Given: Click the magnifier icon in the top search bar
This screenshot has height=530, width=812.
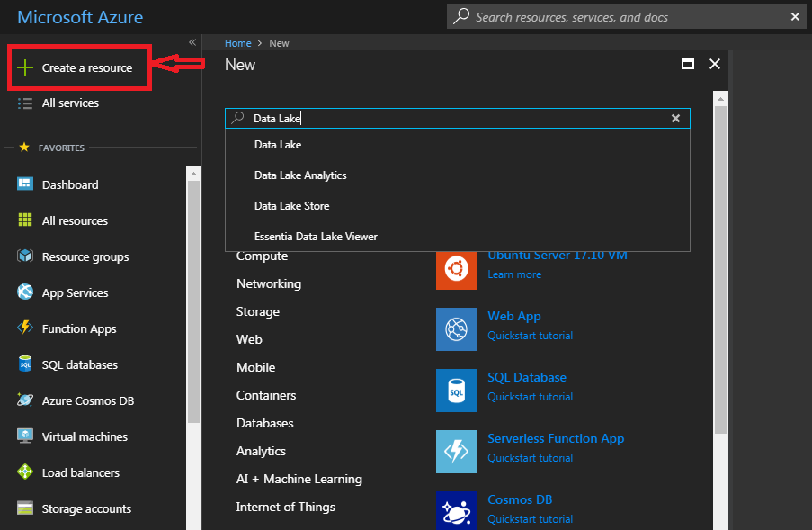Looking at the screenshot, I should point(461,16).
